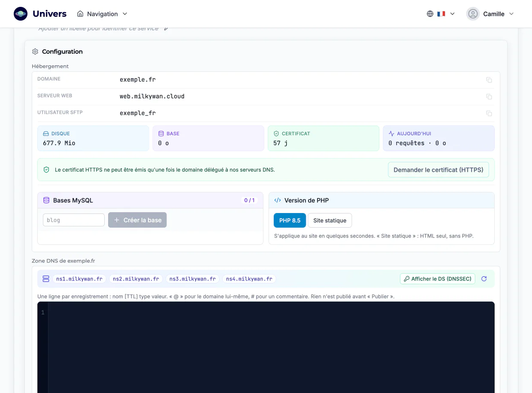
Task: Click the exemple.fr domain text
Action: tap(138, 80)
